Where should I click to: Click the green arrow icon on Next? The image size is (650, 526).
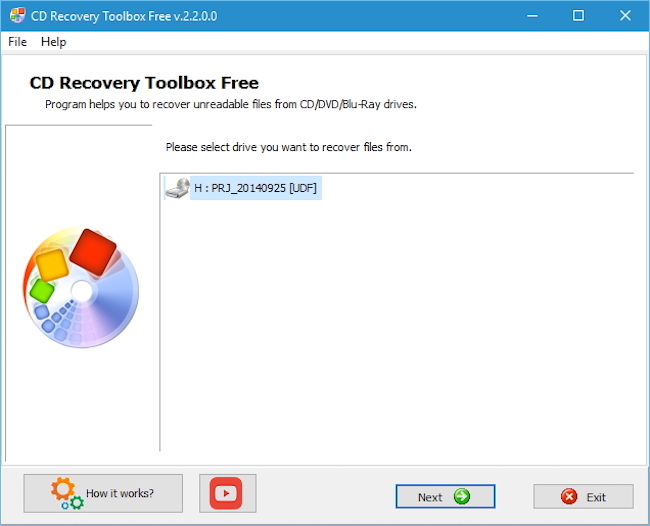pyautogui.click(x=462, y=496)
